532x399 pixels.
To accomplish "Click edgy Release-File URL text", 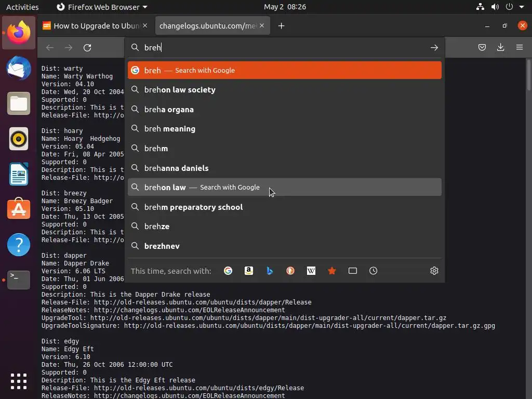I will [x=199, y=388].
